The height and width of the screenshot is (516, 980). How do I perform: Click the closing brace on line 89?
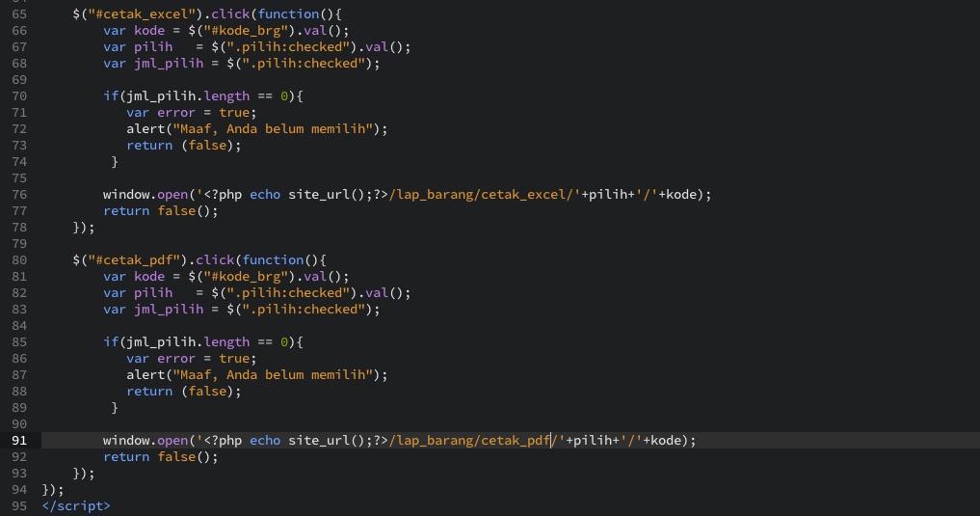pos(115,407)
